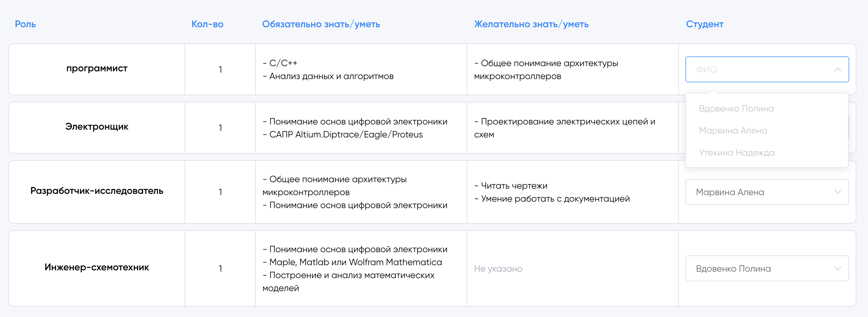This screenshot has height=317, width=868.
Task: Click the Не указано placeholder text
Action: [498, 269]
